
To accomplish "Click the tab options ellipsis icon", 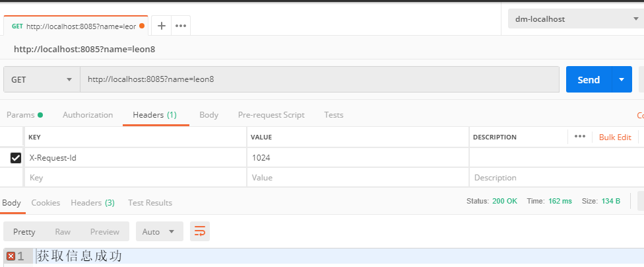I will (181, 26).
